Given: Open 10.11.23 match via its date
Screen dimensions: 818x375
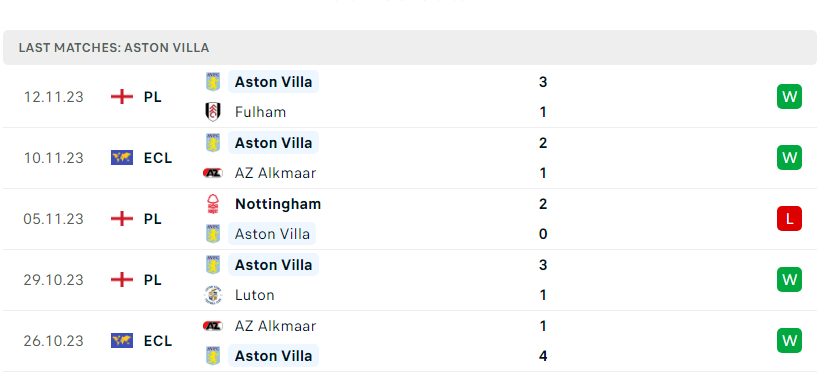Looking at the screenshot, I should click(53, 158).
